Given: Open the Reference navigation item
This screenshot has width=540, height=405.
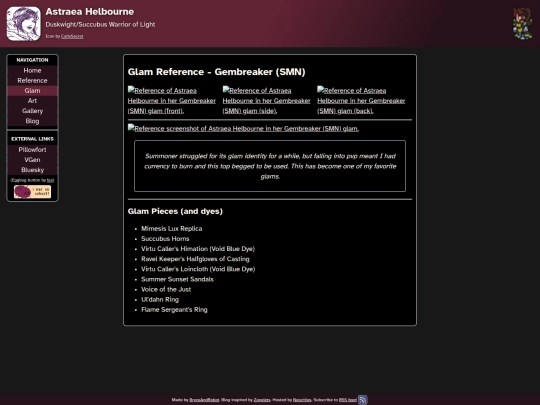Looking at the screenshot, I should click(32, 81).
